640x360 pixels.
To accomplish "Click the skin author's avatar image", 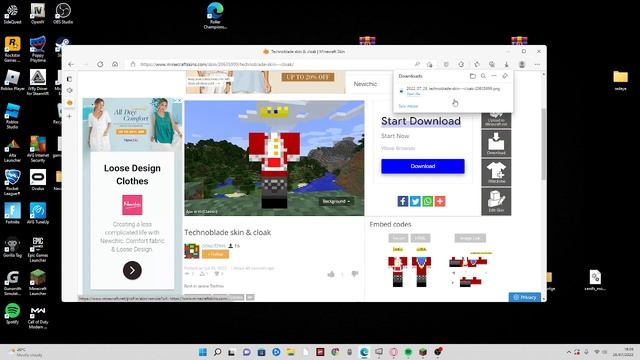I will 192,251.
